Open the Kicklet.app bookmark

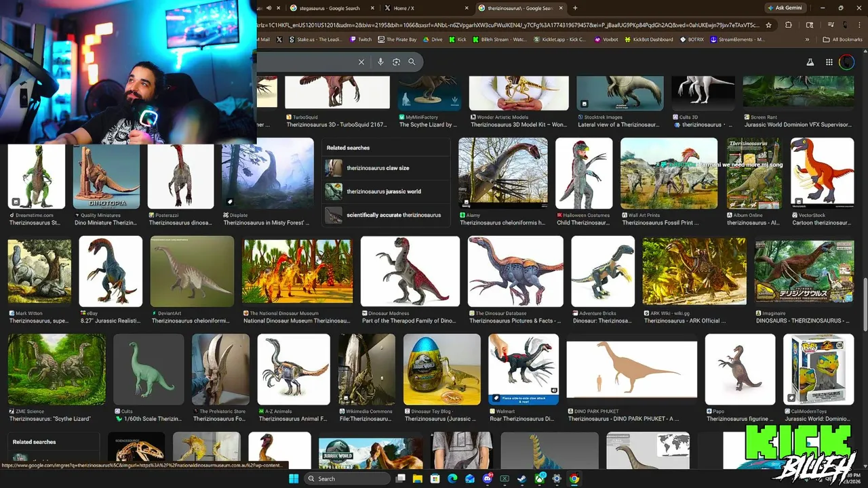(559, 39)
